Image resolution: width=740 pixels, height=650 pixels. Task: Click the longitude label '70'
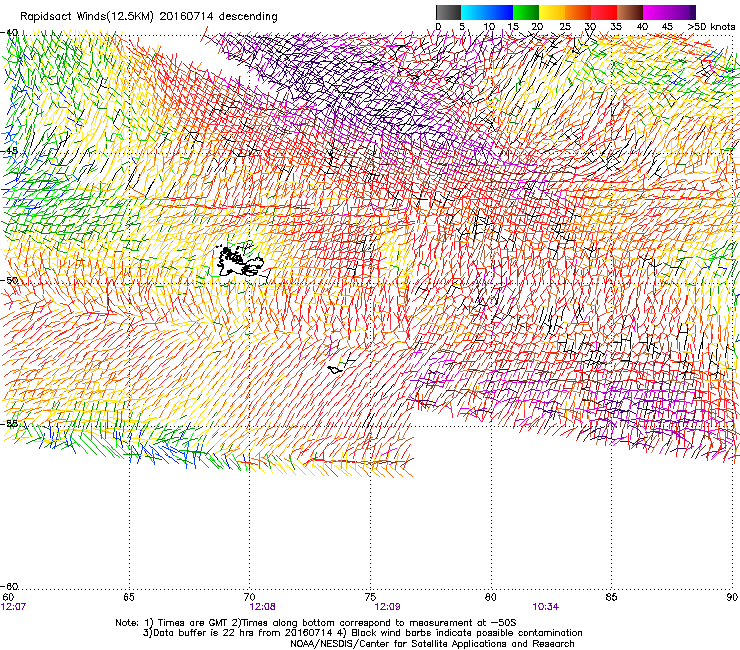(x=250, y=597)
